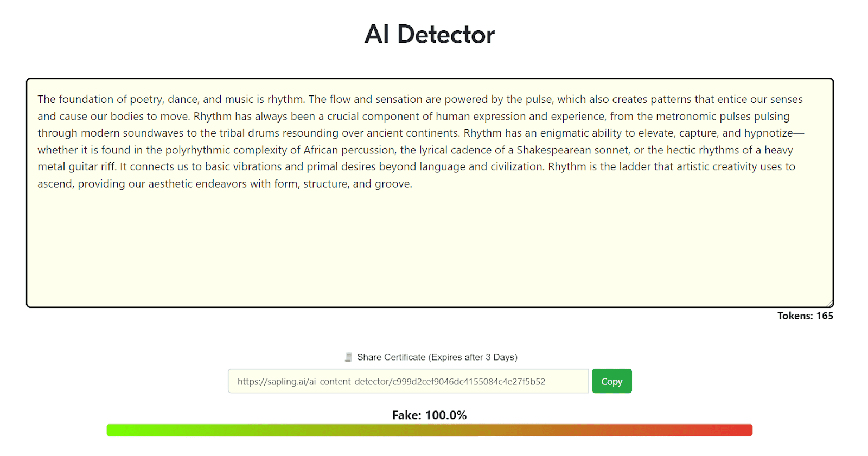Screen dimensions: 868x456
Task: Click the AI Detector page heading
Action: coord(429,35)
